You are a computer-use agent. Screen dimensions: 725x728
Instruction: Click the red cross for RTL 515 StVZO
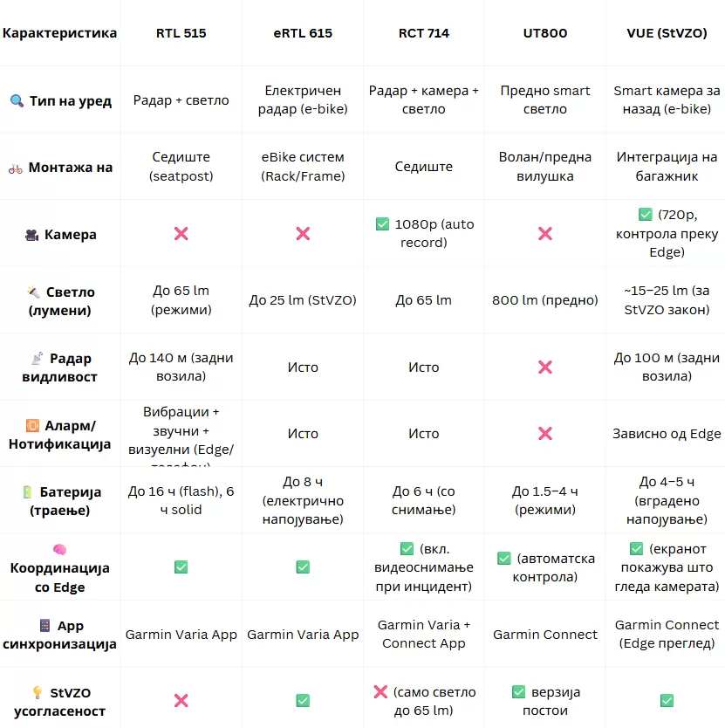point(181,700)
